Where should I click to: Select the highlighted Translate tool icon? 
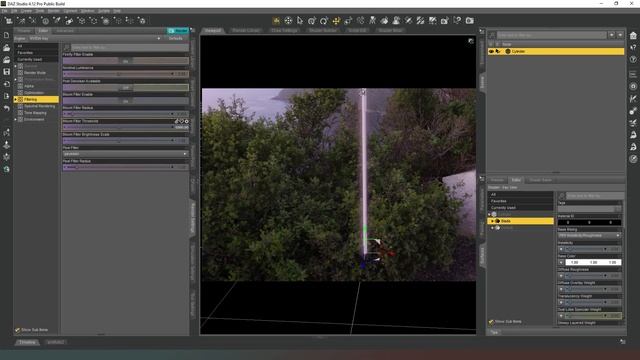tap(336, 20)
